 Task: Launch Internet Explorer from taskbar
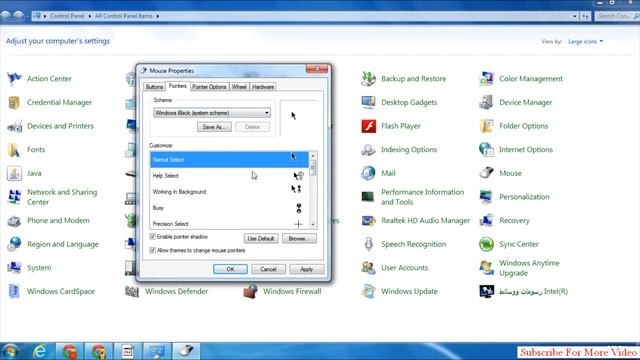click(40, 351)
